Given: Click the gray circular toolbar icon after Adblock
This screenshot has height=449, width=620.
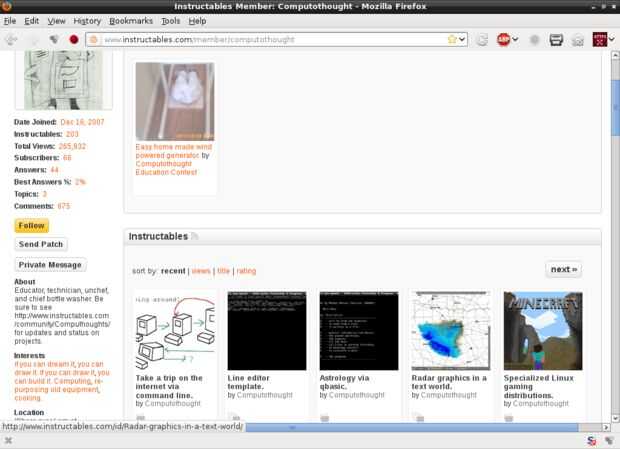Looking at the screenshot, I should (534, 40).
